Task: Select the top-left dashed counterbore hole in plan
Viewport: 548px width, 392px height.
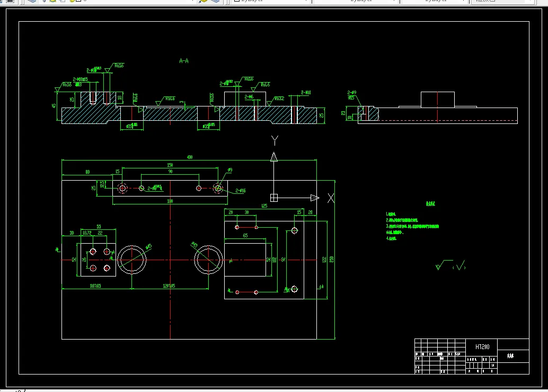Action: click(x=122, y=188)
